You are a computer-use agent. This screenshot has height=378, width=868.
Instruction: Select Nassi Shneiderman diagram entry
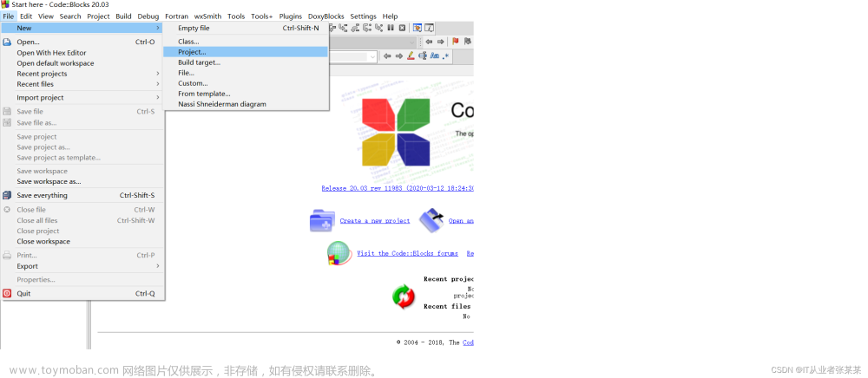[246, 104]
